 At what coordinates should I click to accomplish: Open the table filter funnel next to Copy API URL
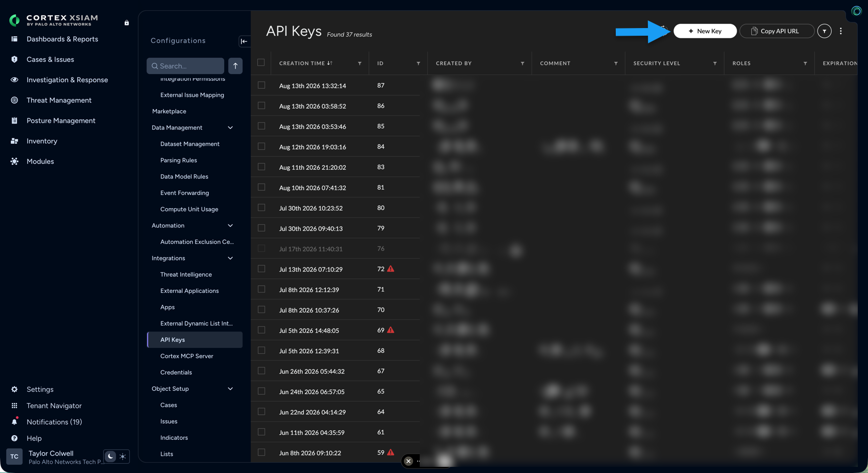825,31
